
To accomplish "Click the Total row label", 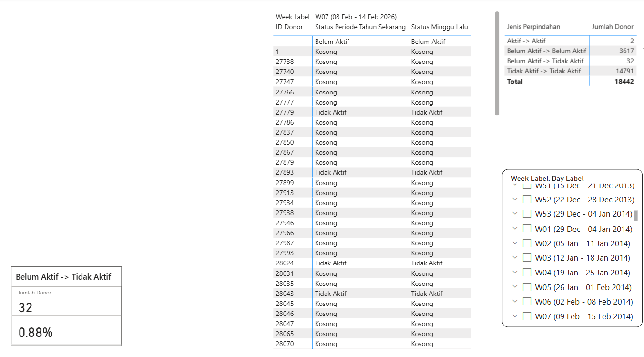I will [x=515, y=82].
